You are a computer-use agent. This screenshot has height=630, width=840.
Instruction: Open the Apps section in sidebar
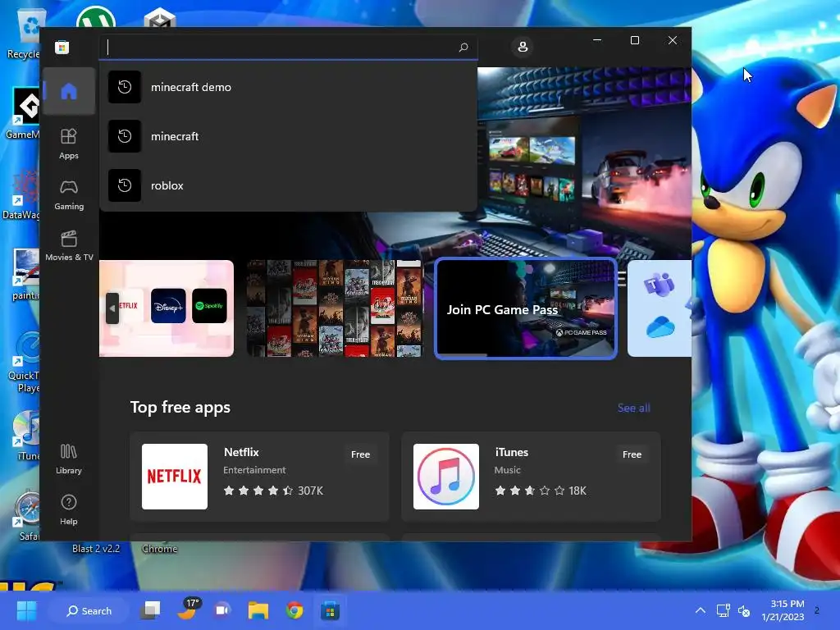coord(69,144)
